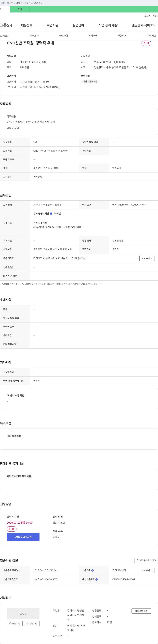Click the job title CNC선반 조작원, 경력직 우대
Image resolution: width=158 pixels, height=644 pixels.
click(30, 43)
